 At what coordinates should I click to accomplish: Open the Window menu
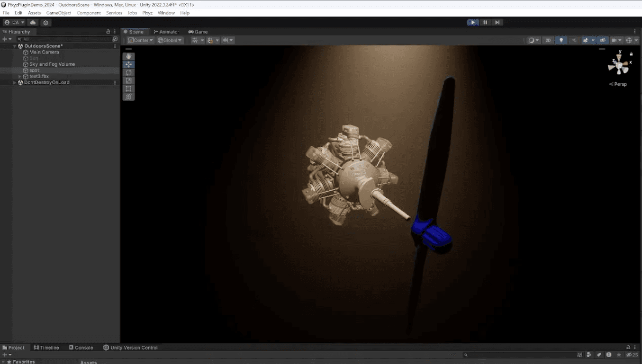(x=166, y=13)
